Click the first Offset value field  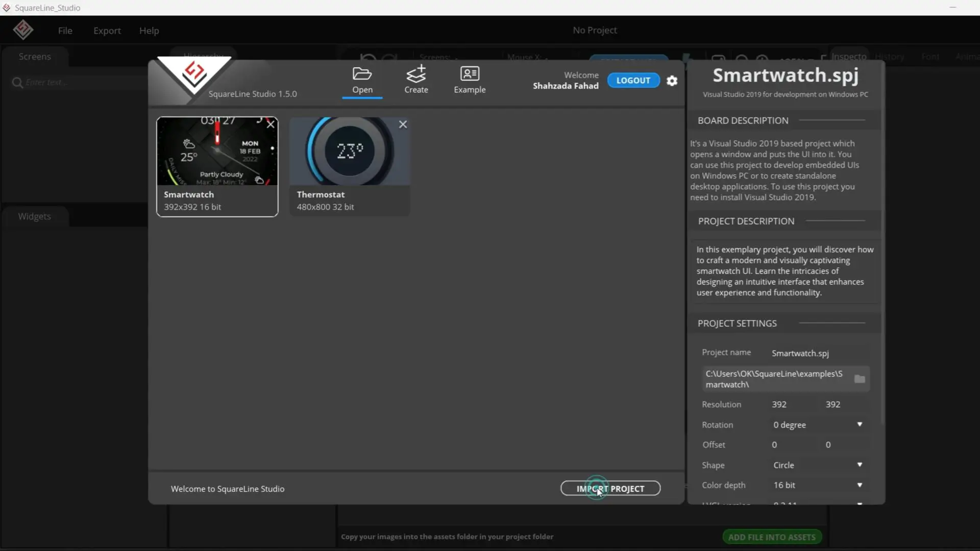point(792,444)
